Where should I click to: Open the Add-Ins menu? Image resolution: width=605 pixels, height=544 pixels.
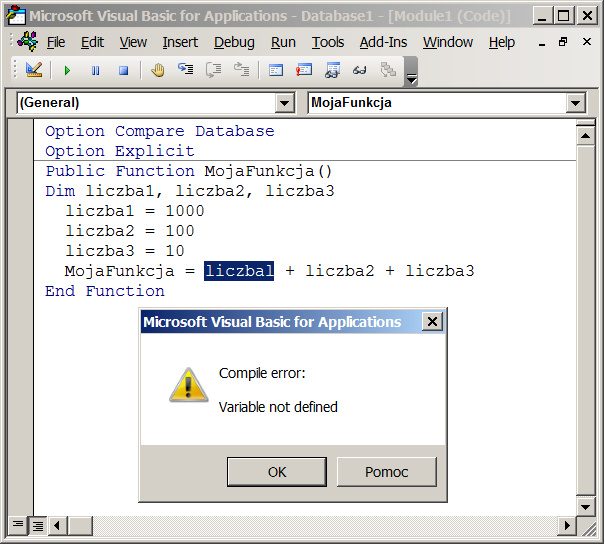(383, 42)
